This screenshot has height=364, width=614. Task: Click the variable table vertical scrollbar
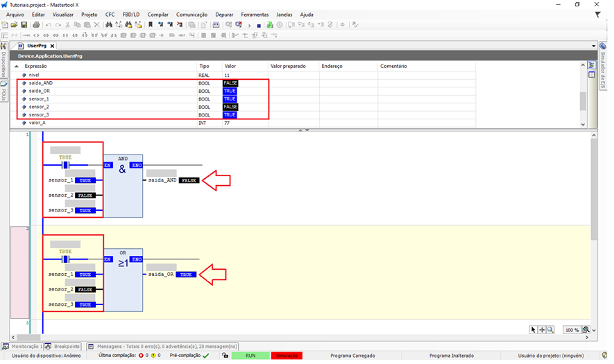[583, 101]
